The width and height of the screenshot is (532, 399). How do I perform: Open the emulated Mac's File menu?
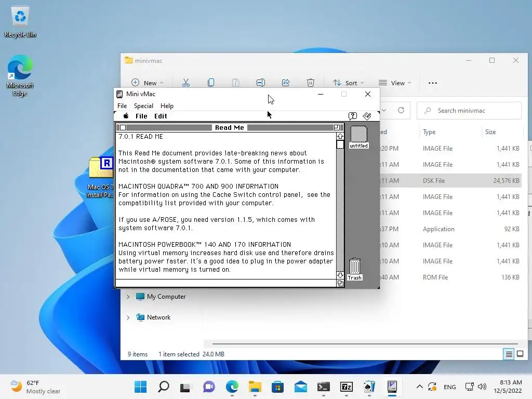[141, 116]
